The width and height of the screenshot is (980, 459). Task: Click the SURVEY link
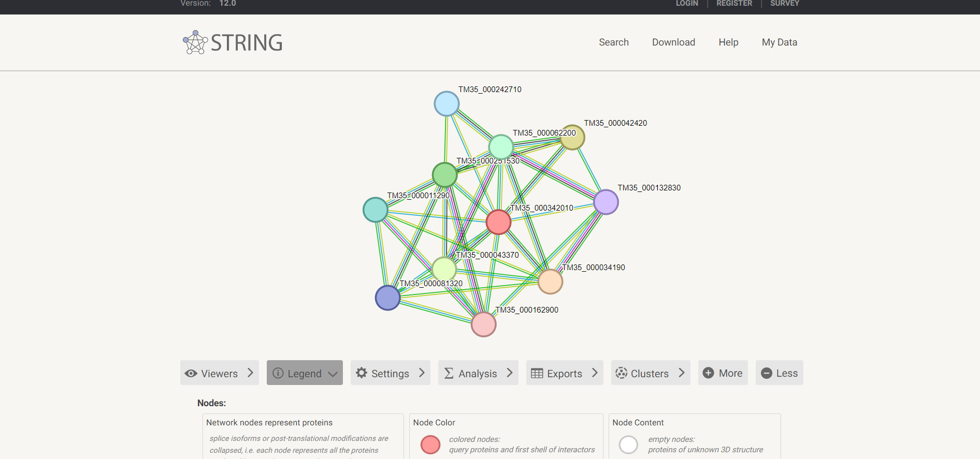point(785,4)
